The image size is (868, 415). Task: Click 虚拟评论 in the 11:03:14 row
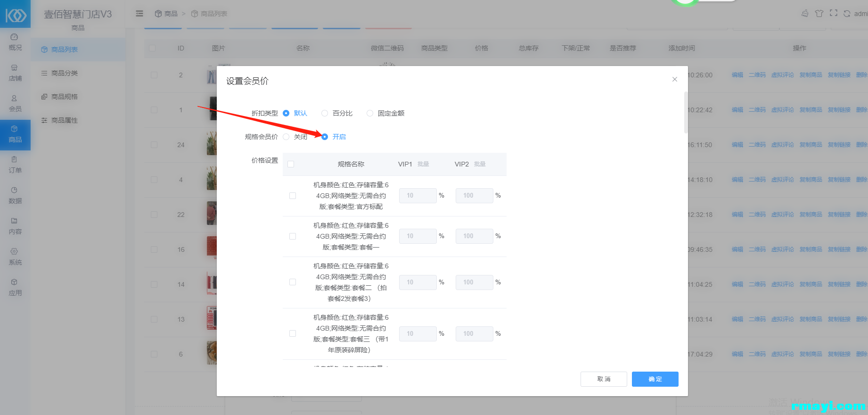[x=783, y=319]
